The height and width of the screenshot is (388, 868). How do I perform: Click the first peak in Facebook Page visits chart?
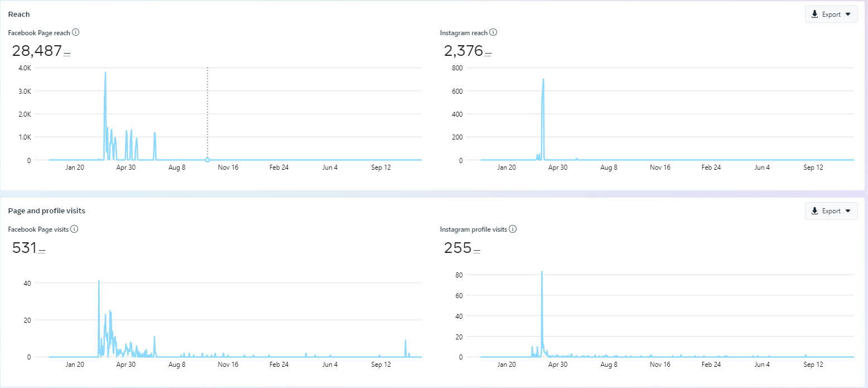tap(99, 282)
